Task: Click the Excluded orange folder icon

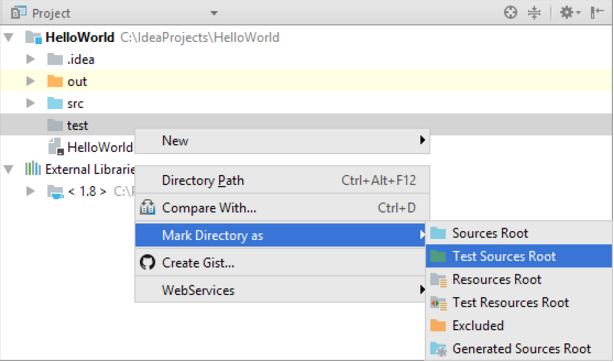Action: [x=438, y=326]
